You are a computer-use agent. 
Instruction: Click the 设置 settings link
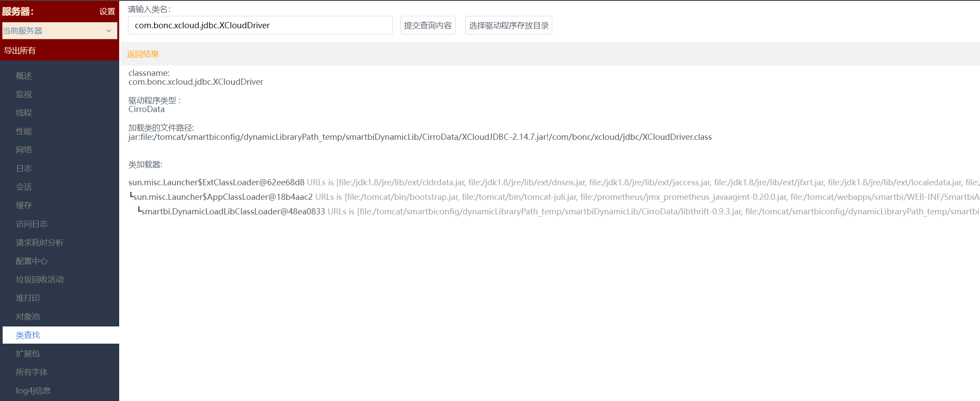coord(107,11)
